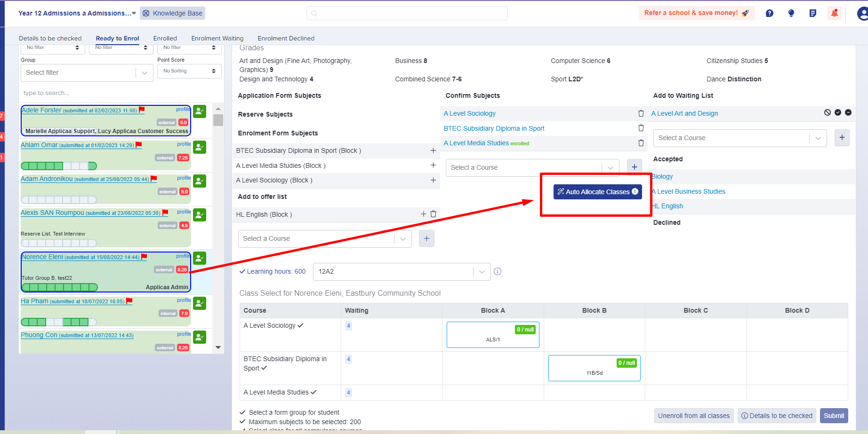The width and height of the screenshot is (868, 434).
Task: Open the Point Score No Sorting dropdown
Action: pos(189,71)
